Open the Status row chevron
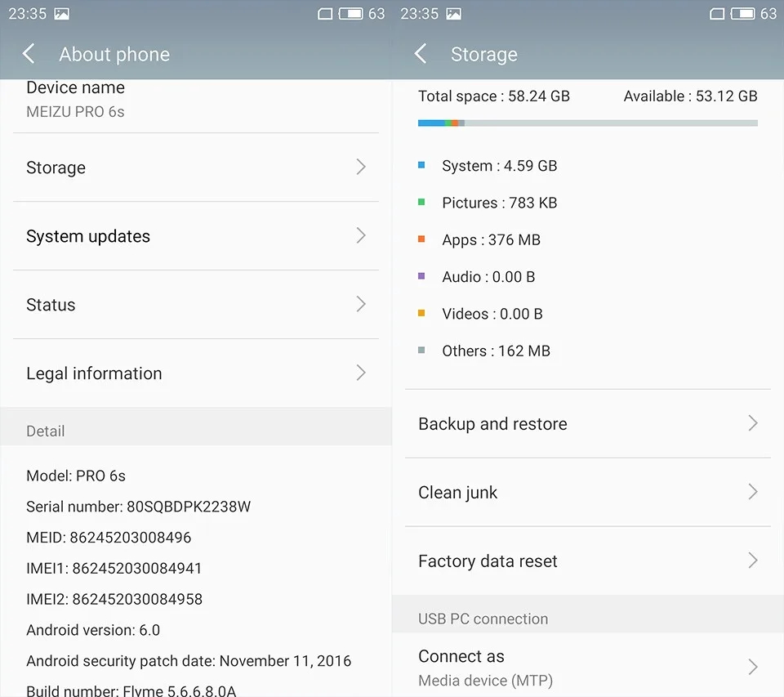 click(x=361, y=304)
